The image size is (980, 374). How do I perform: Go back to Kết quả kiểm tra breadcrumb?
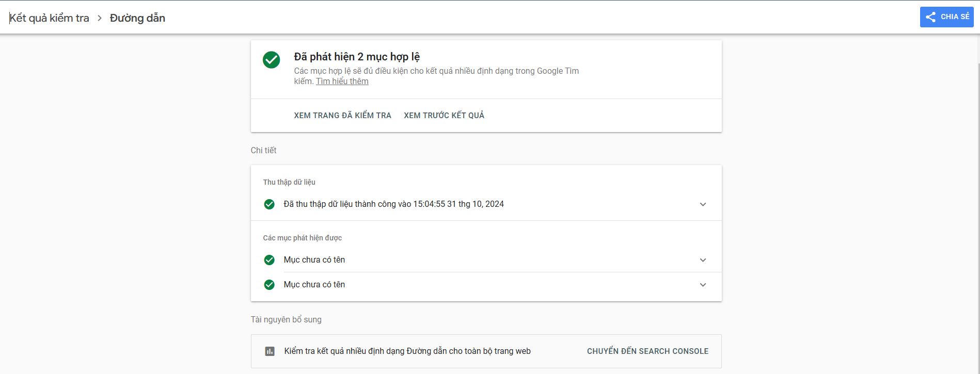click(x=49, y=18)
